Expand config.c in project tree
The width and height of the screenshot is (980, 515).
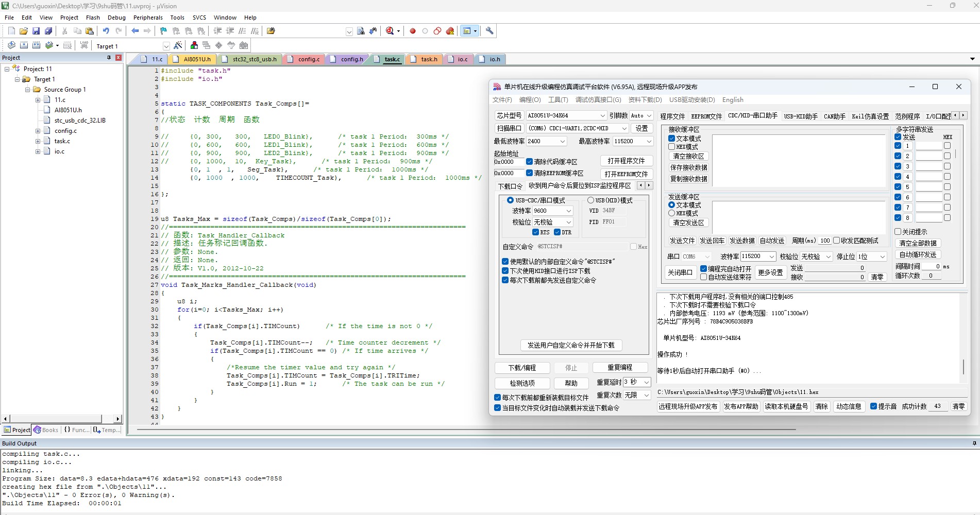pos(38,131)
